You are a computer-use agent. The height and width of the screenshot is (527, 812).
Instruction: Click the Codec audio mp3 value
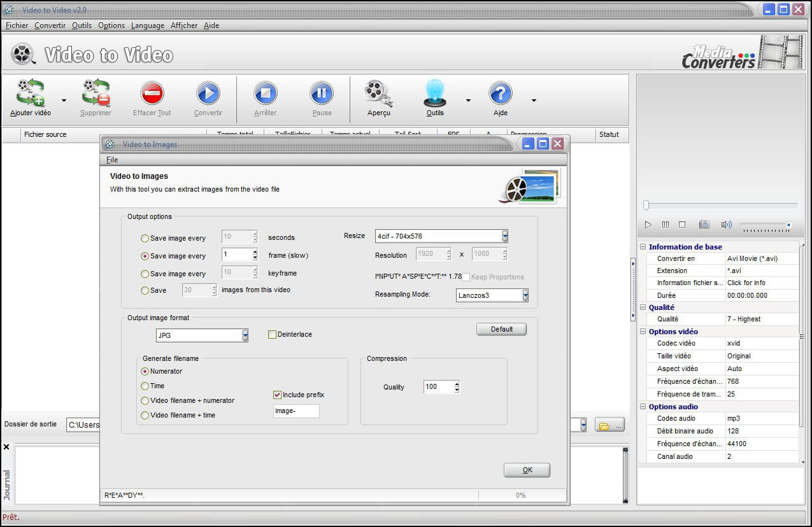pyautogui.click(x=762, y=419)
